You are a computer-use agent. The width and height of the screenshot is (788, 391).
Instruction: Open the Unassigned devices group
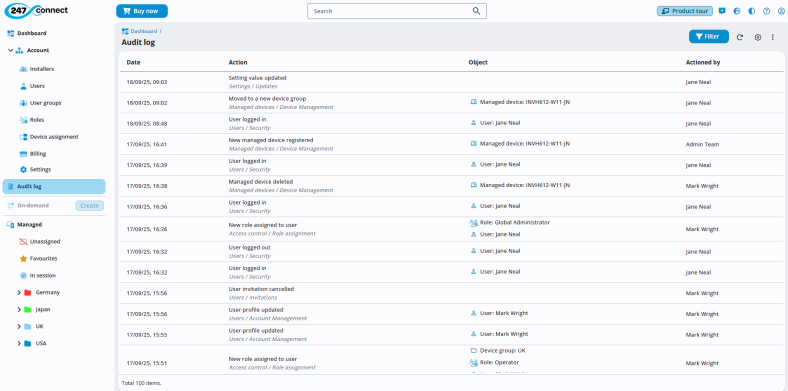tap(45, 242)
